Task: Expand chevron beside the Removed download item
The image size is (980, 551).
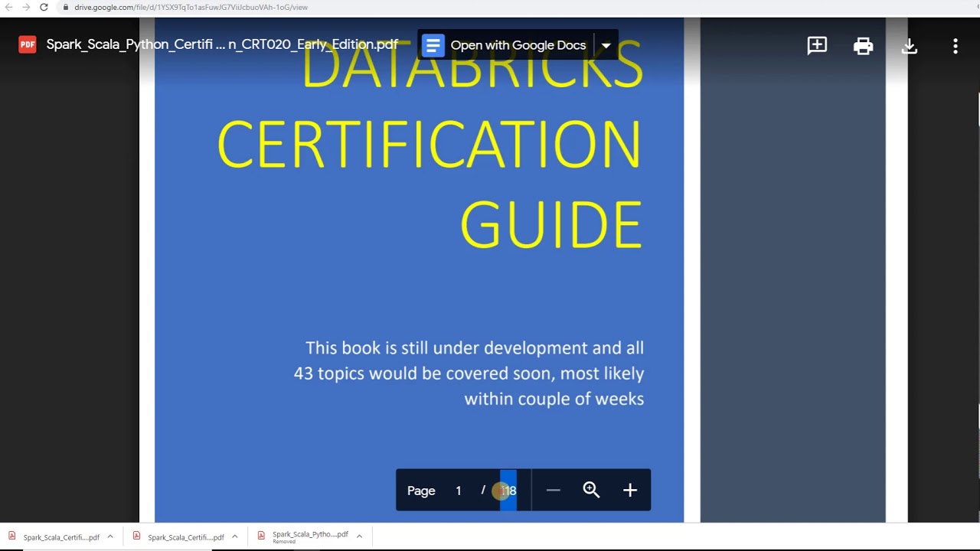Action: 359,536
